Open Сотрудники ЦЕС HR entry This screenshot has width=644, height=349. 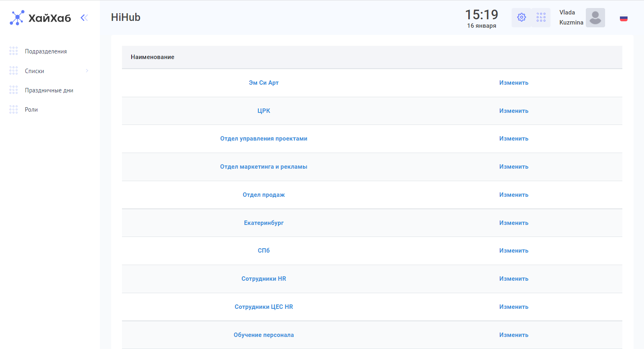pos(264,307)
